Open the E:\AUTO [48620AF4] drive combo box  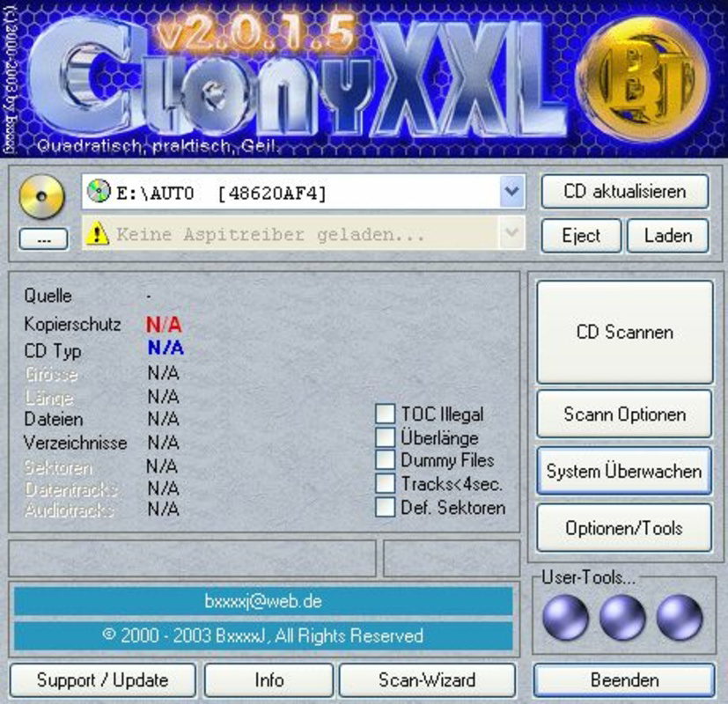[303, 192]
